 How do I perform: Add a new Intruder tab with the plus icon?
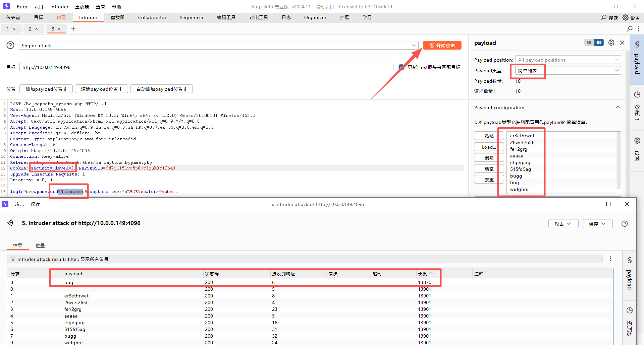coord(73,29)
